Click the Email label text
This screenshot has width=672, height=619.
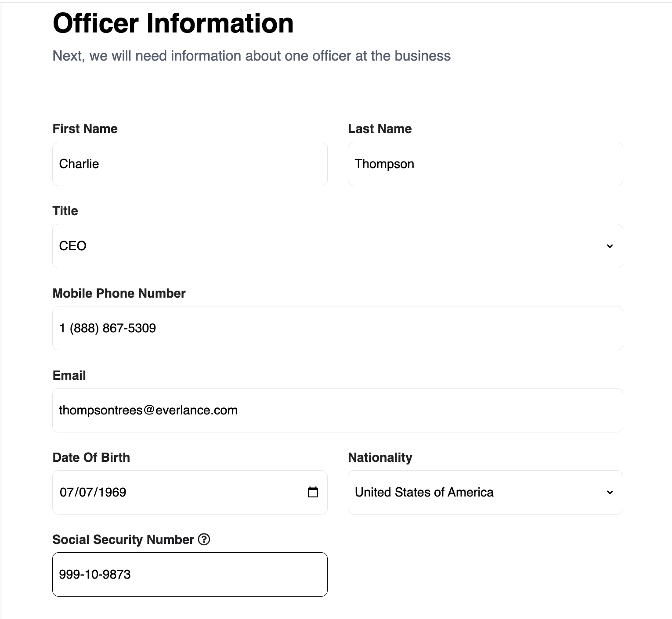(x=69, y=375)
